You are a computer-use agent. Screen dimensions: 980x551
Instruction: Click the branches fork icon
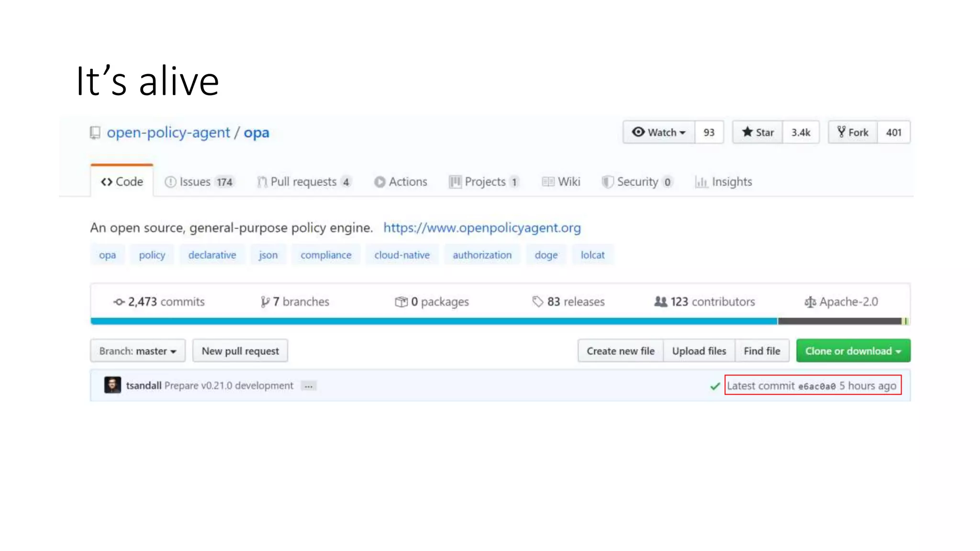[265, 302]
